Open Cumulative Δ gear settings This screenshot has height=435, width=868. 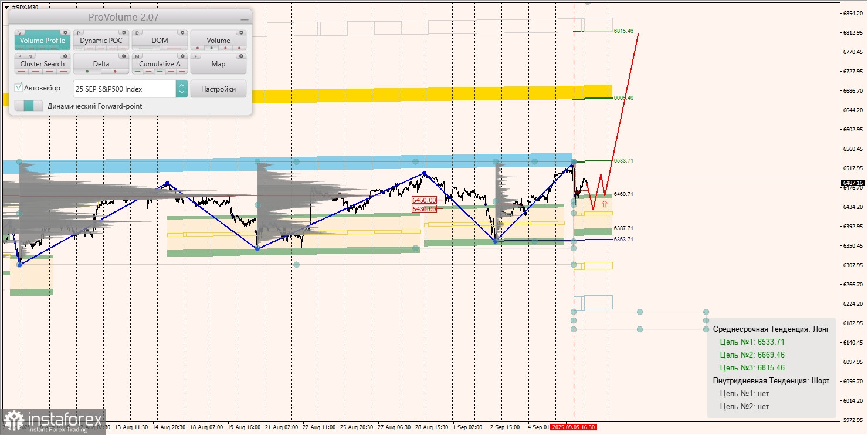pos(182,56)
